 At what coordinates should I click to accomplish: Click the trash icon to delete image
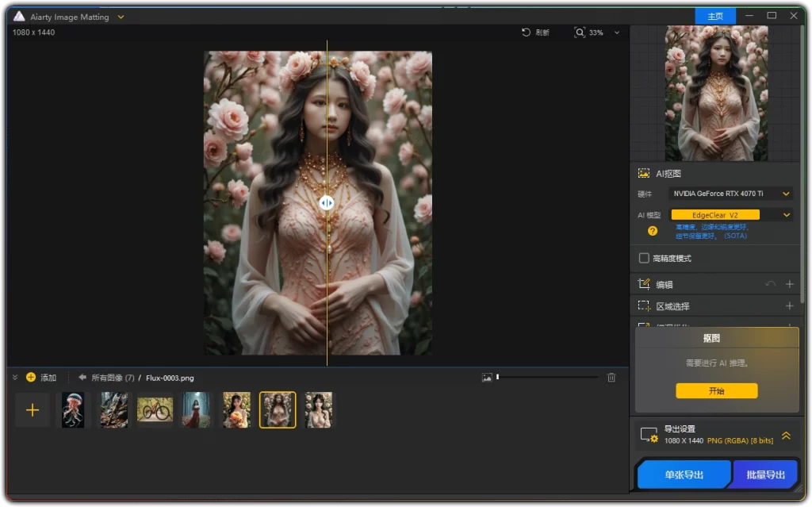point(611,378)
